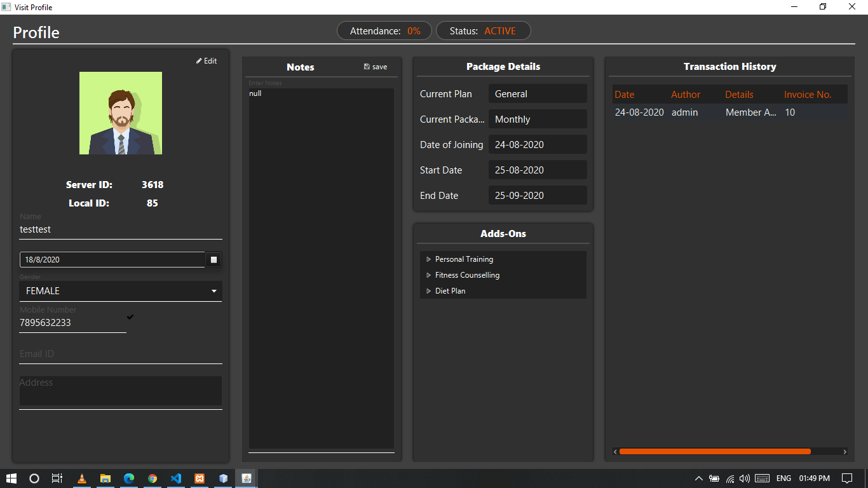Click the Current Plan field showing General

(538, 93)
